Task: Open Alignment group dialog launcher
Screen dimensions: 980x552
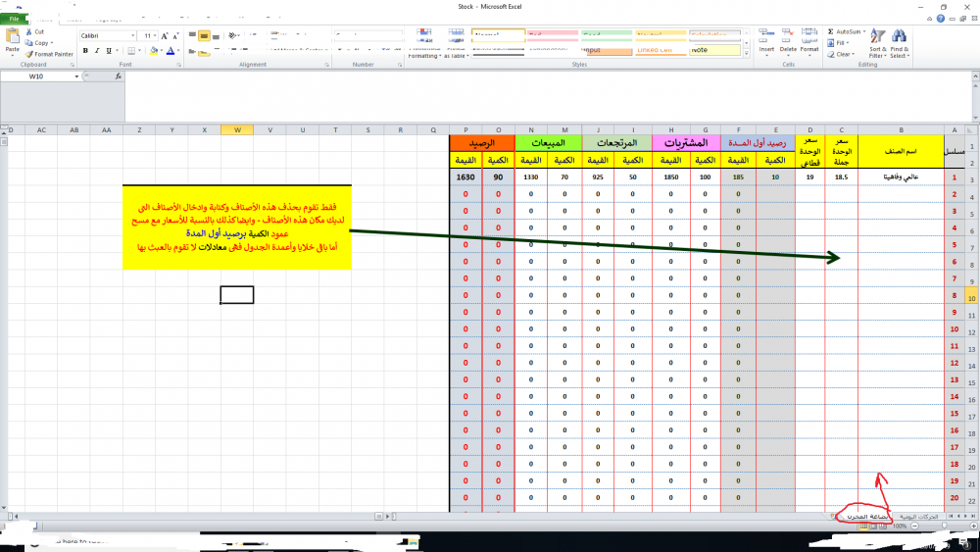Action: coord(327,65)
